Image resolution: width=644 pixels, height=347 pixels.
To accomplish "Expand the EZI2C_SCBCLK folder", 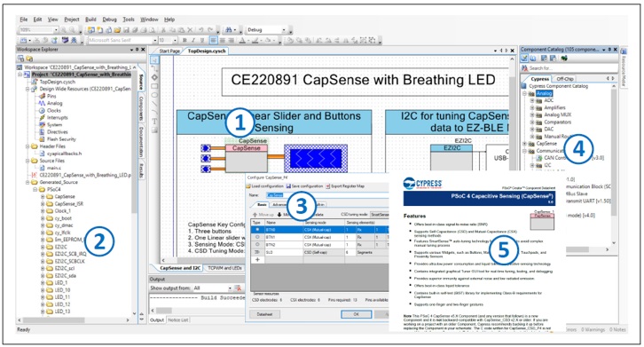I will coord(43,261).
